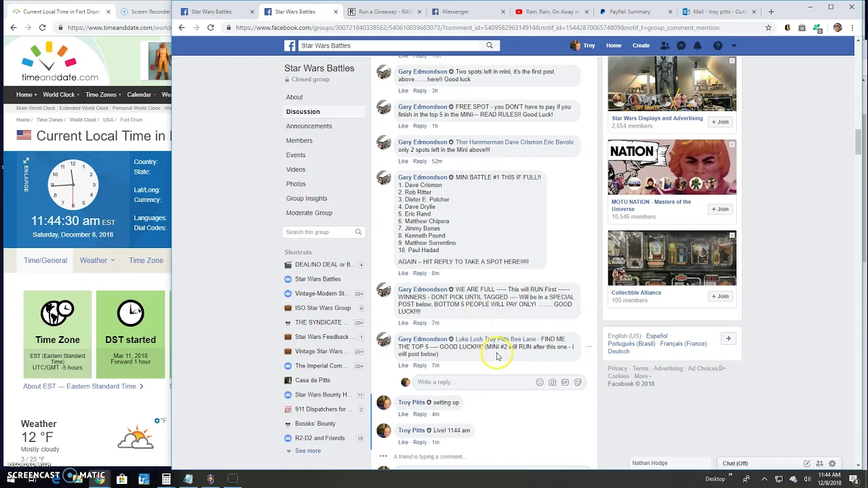Click Create in the Facebook header
868x488 pixels.
point(641,45)
